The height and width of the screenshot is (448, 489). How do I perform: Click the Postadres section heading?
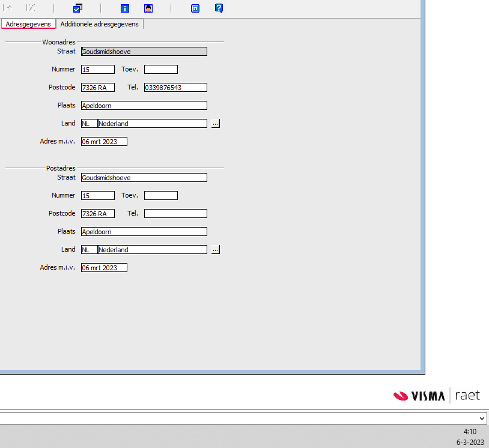61,168
